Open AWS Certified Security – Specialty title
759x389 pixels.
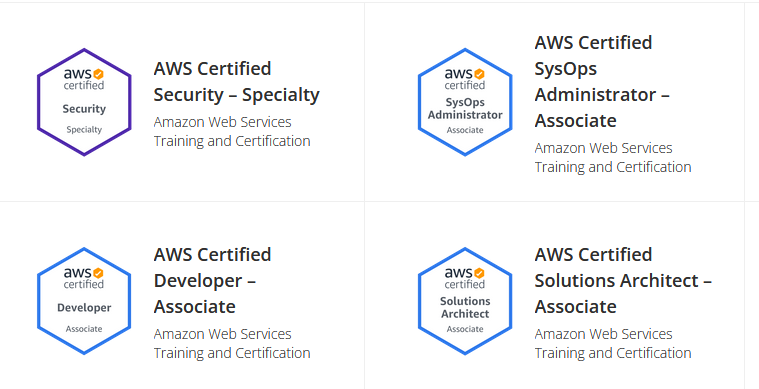(x=237, y=81)
